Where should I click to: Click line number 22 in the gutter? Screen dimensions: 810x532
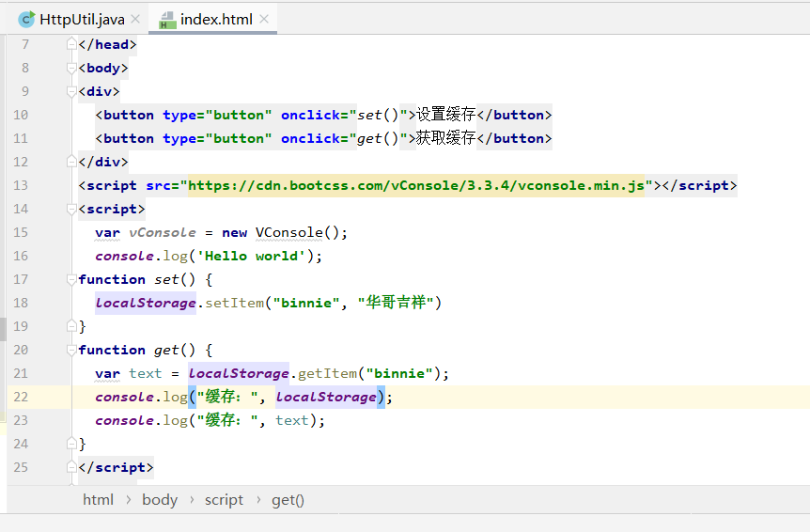[x=21, y=397]
